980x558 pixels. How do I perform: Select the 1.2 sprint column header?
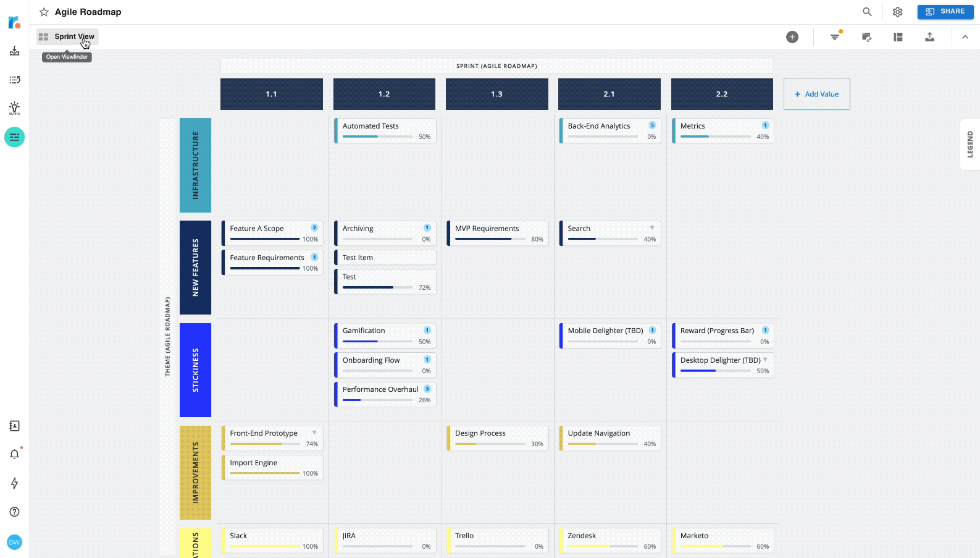pos(384,94)
